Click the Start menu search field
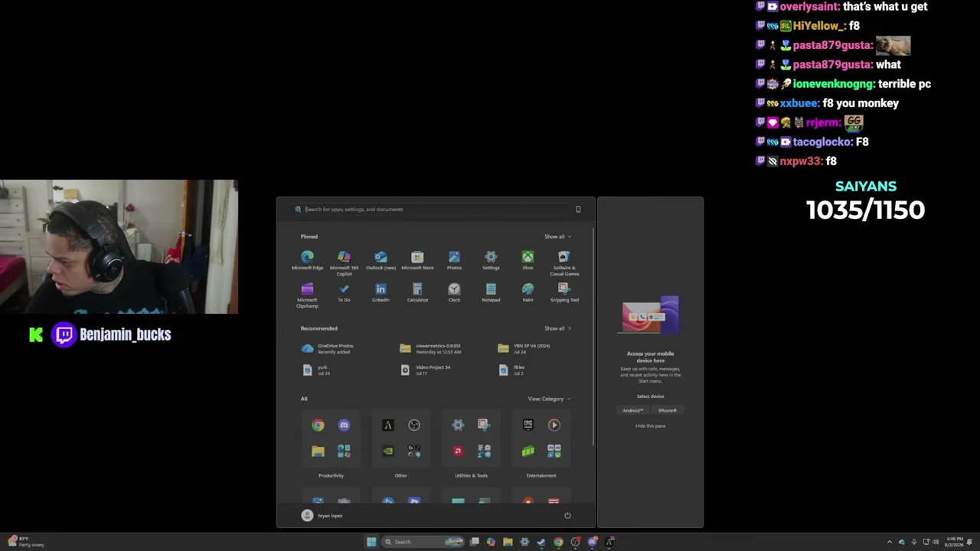Viewport: 980px width, 551px height. (436, 209)
